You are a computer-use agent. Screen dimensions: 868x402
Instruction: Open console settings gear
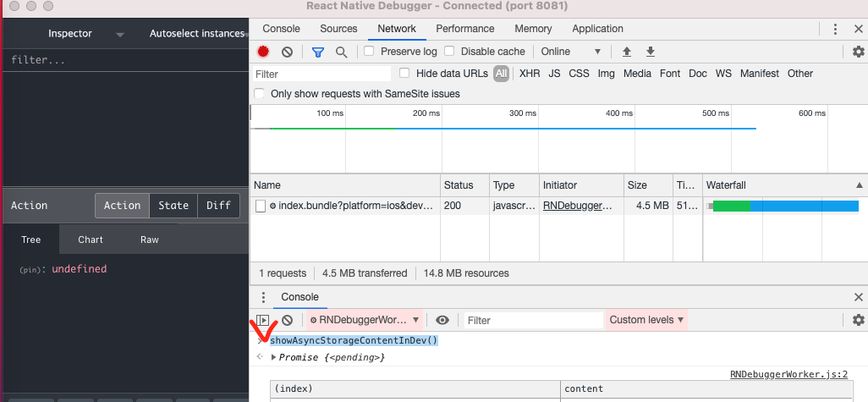(858, 320)
